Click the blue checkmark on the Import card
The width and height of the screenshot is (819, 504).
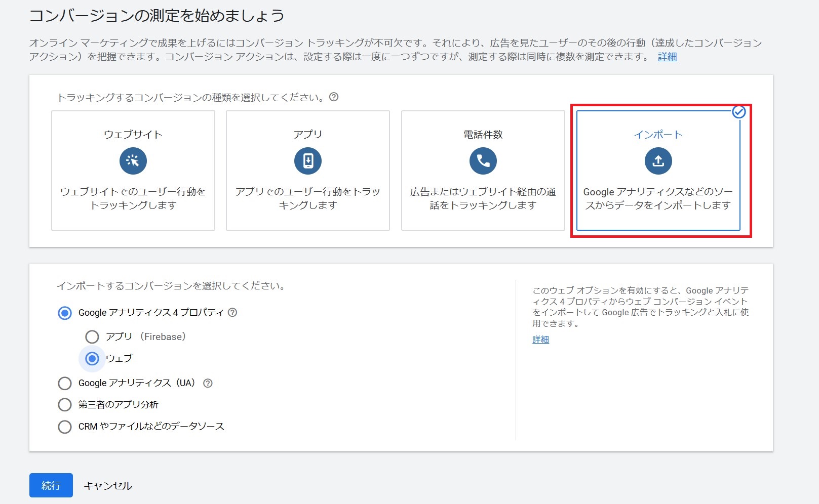coord(739,112)
